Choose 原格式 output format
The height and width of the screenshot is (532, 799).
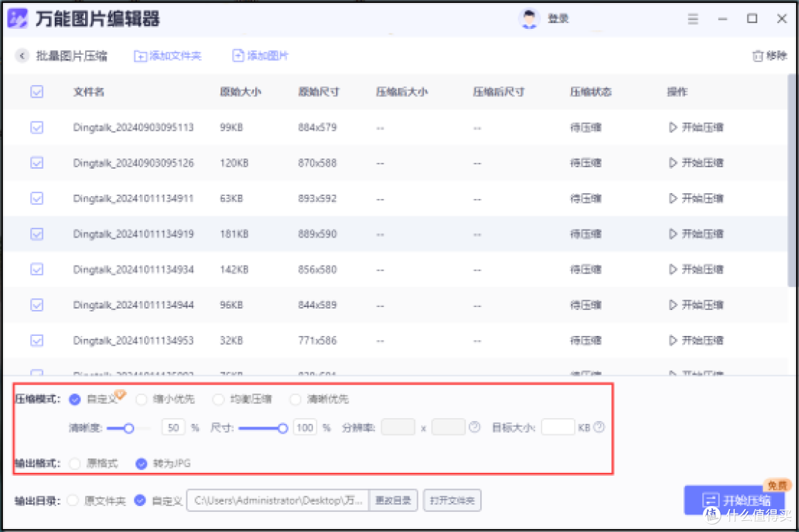[74, 464]
